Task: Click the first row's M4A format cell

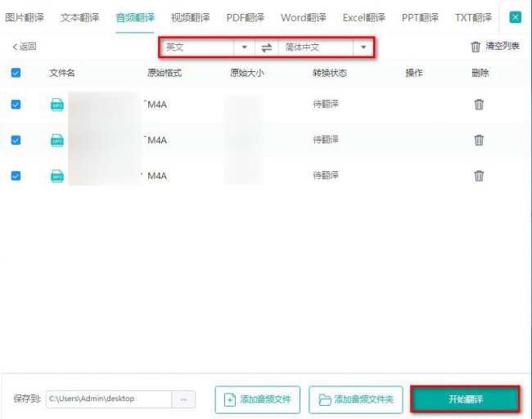Action: (157, 105)
